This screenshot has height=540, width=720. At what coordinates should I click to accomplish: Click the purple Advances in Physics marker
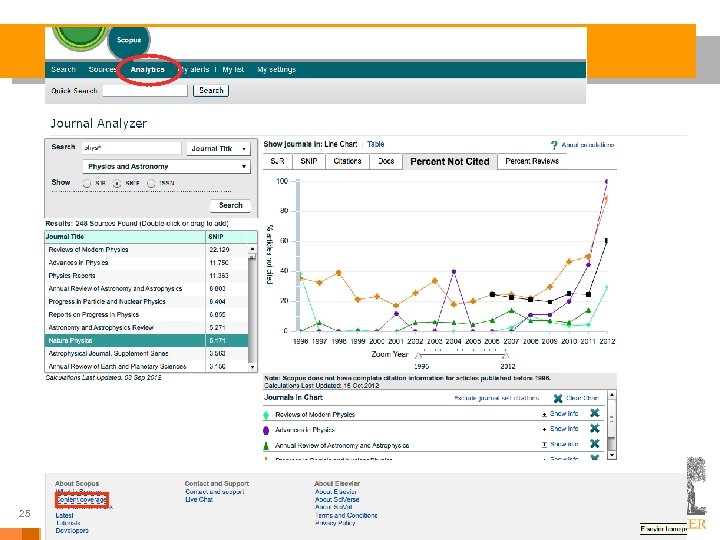click(x=265, y=430)
